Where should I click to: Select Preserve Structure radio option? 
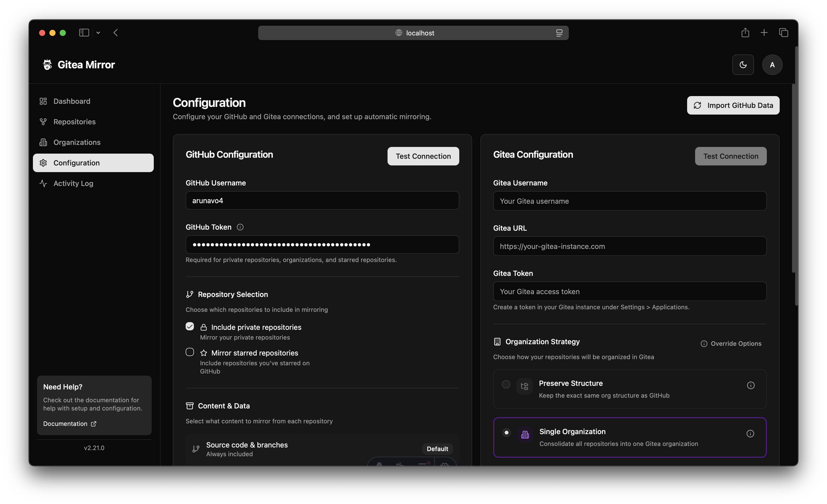(x=506, y=384)
